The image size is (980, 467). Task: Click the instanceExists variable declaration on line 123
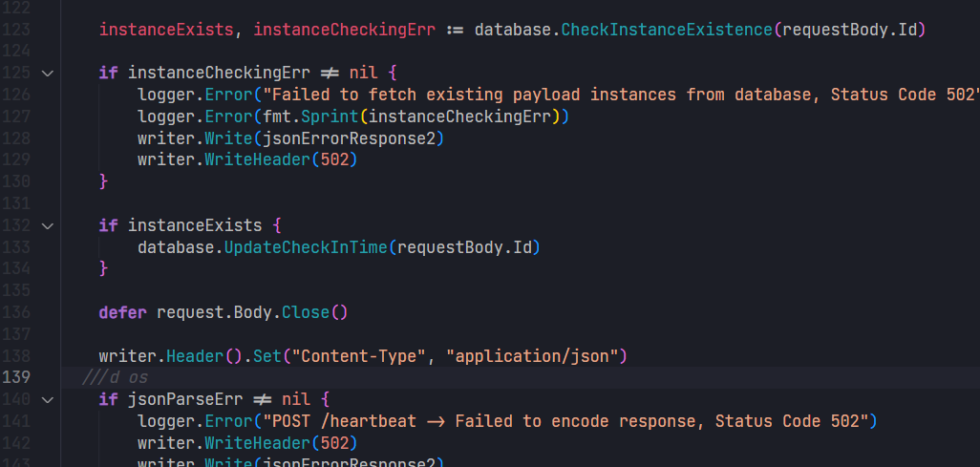click(166, 30)
